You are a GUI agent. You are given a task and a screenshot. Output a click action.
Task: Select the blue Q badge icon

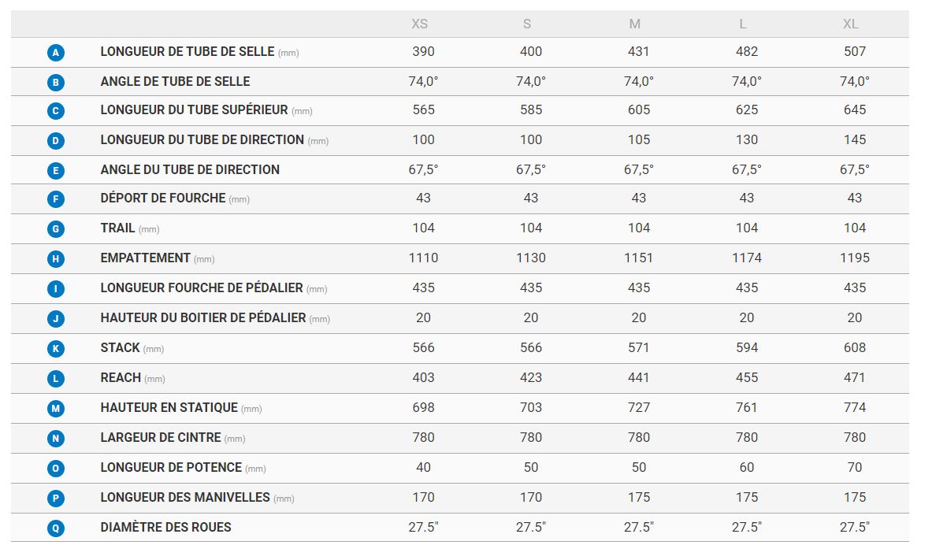(x=55, y=528)
